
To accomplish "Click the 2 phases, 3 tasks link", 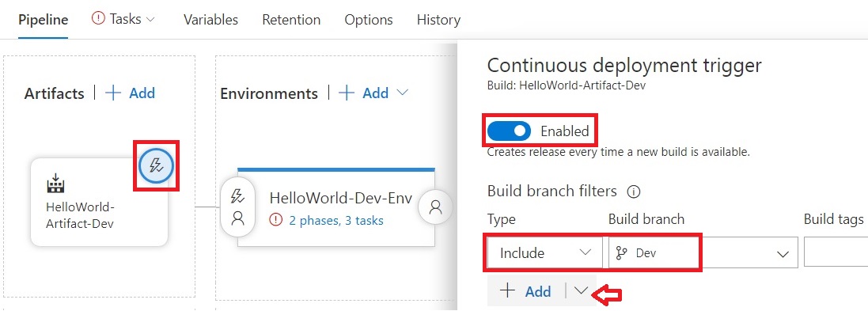I will coord(336,220).
